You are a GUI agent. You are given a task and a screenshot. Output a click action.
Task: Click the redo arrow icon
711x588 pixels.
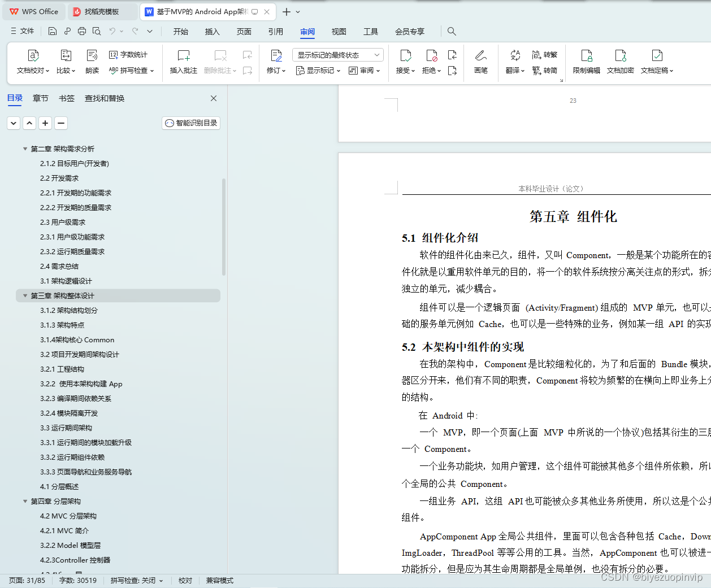click(x=135, y=31)
